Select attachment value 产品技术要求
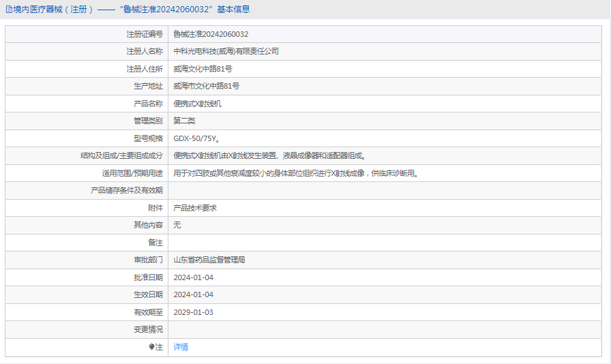This screenshot has width=611, height=364. pos(195,208)
